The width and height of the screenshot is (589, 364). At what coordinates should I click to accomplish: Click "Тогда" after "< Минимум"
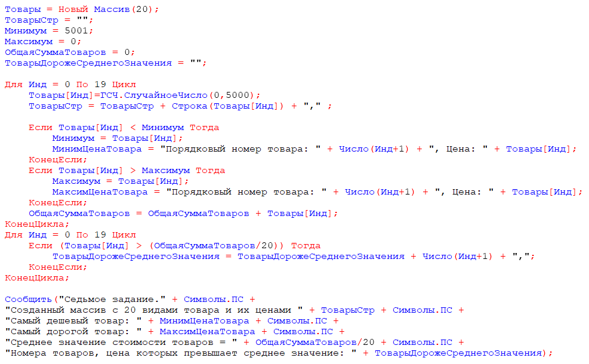[x=204, y=128]
